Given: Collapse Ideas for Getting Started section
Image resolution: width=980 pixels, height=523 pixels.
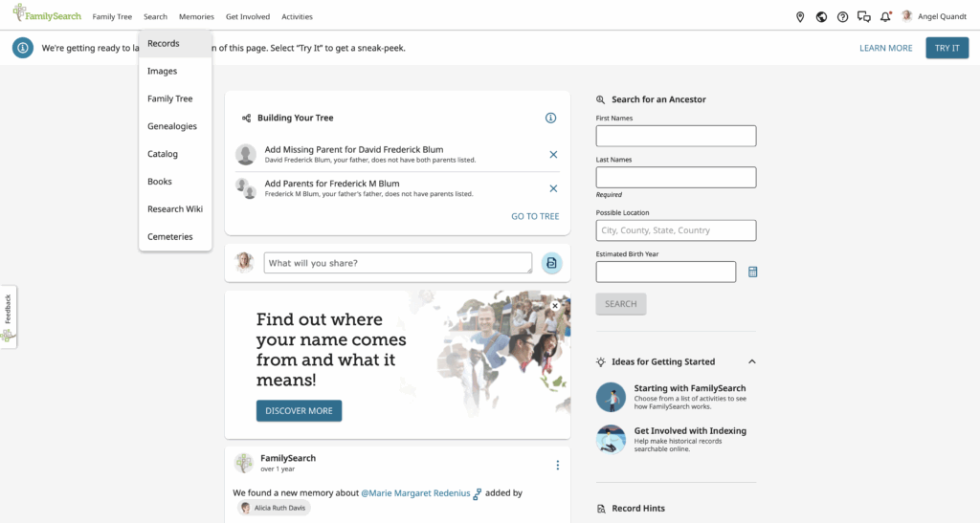Looking at the screenshot, I should tap(752, 362).
